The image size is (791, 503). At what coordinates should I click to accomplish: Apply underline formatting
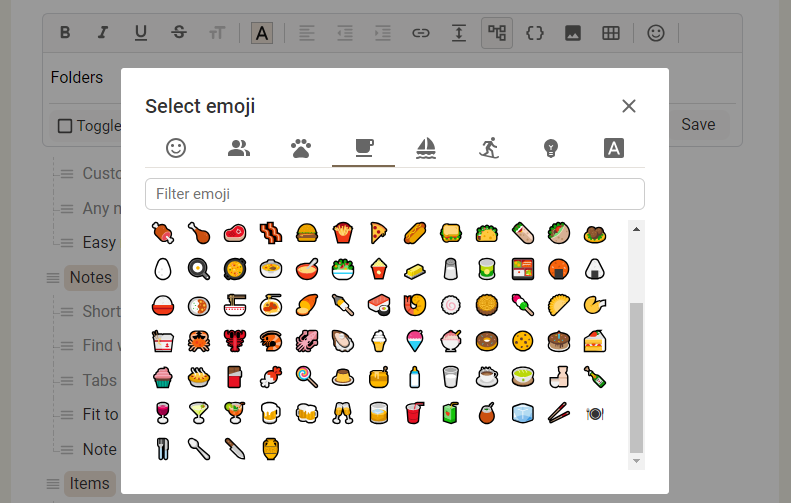[141, 33]
